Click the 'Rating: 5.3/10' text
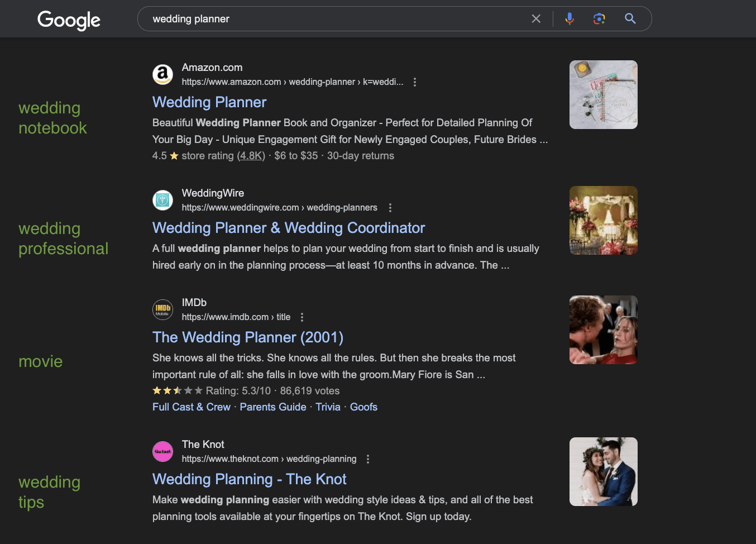The image size is (756, 544). click(238, 391)
